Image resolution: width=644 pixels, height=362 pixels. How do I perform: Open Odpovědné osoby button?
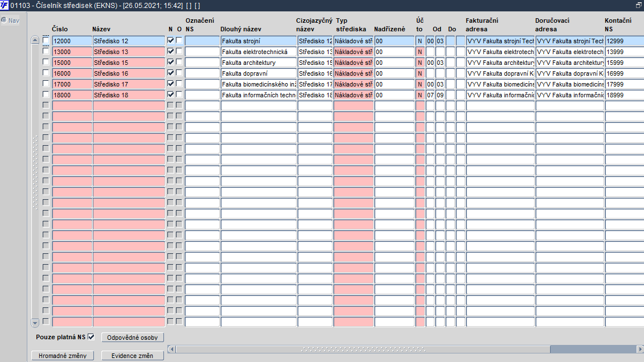(x=132, y=338)
